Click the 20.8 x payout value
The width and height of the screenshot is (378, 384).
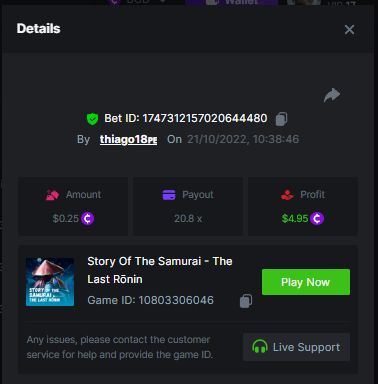(x=188, y=219)
